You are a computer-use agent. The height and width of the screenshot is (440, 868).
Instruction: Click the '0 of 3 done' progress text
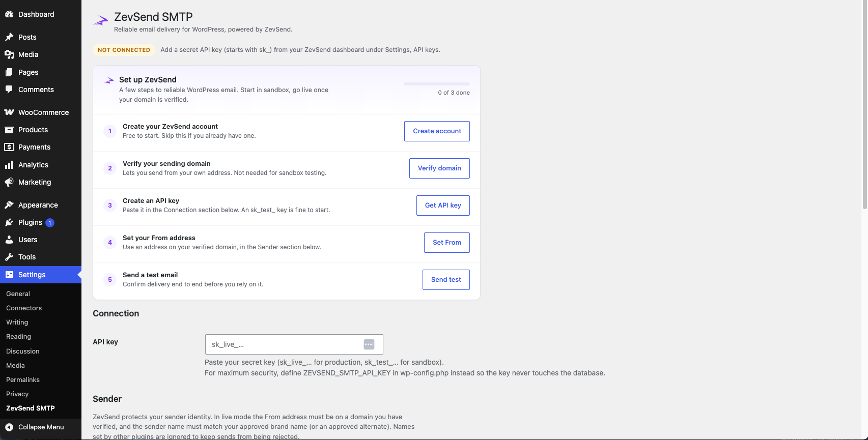454,93
